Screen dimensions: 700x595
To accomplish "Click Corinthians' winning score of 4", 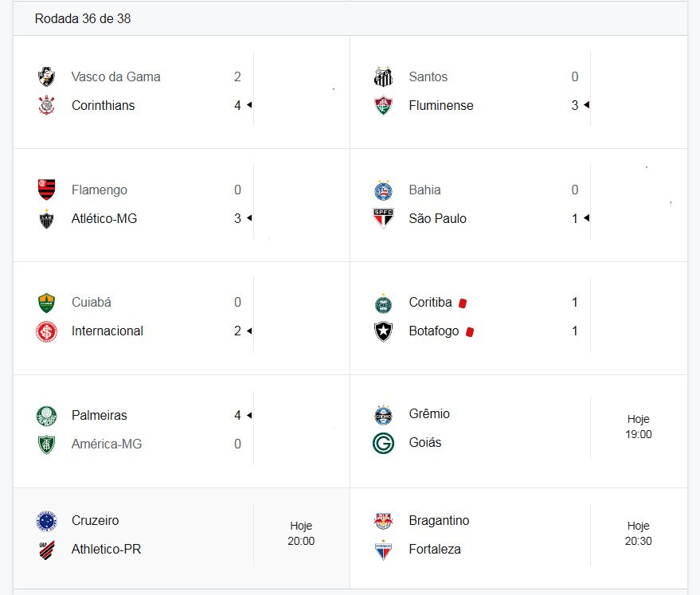I will point(237,105).
